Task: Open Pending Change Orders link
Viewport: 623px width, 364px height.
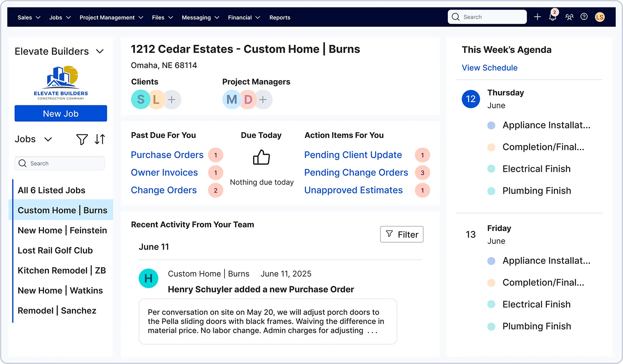Action: (356, 173)
